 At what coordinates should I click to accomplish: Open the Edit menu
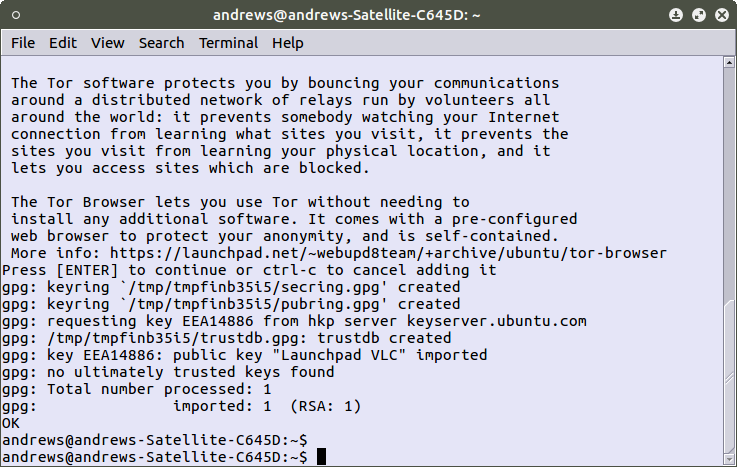click(63, 43)
